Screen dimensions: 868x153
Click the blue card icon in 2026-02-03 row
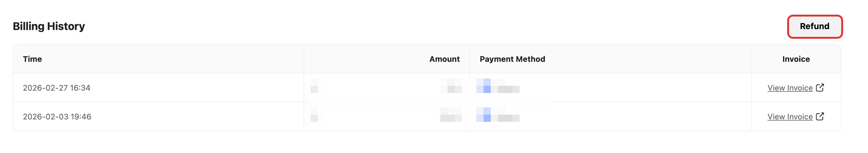click(x=484, y=115)
